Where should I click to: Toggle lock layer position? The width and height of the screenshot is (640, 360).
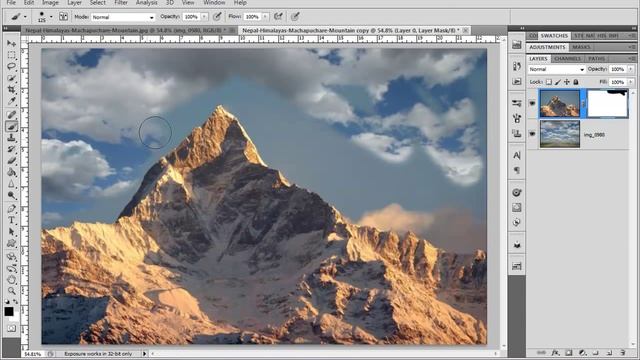pos(567,82)
